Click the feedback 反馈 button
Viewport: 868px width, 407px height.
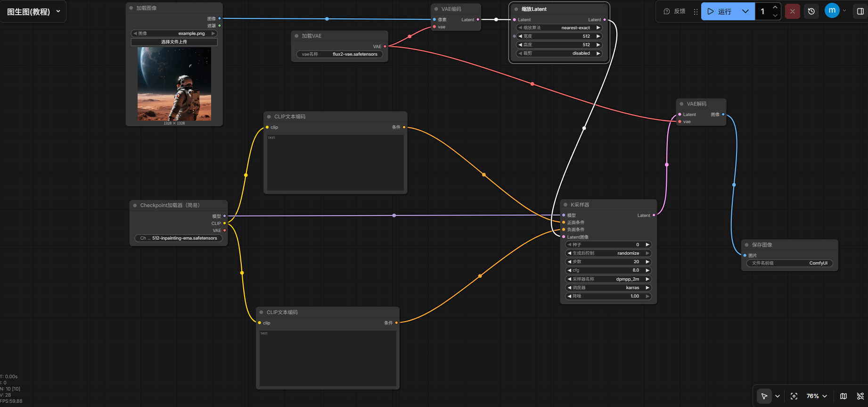click(674, 11)
